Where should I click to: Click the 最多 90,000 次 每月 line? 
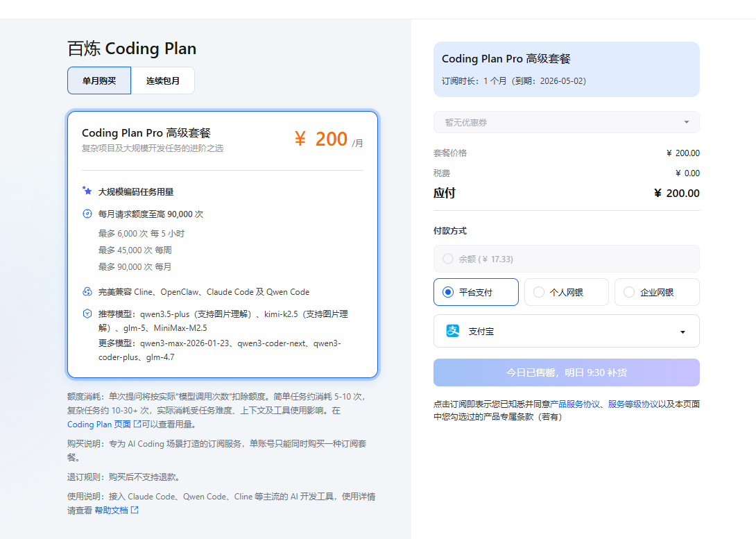point(135,266)
